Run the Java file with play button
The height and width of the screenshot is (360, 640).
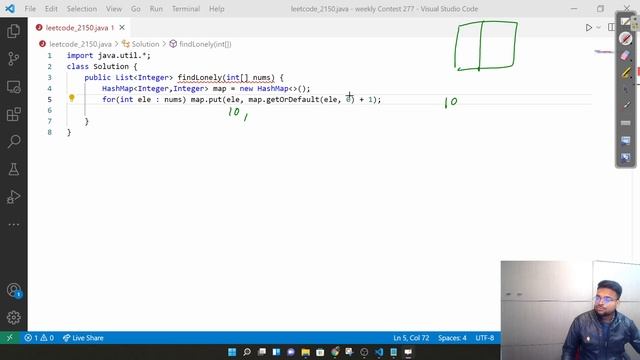tap(589, 27)
